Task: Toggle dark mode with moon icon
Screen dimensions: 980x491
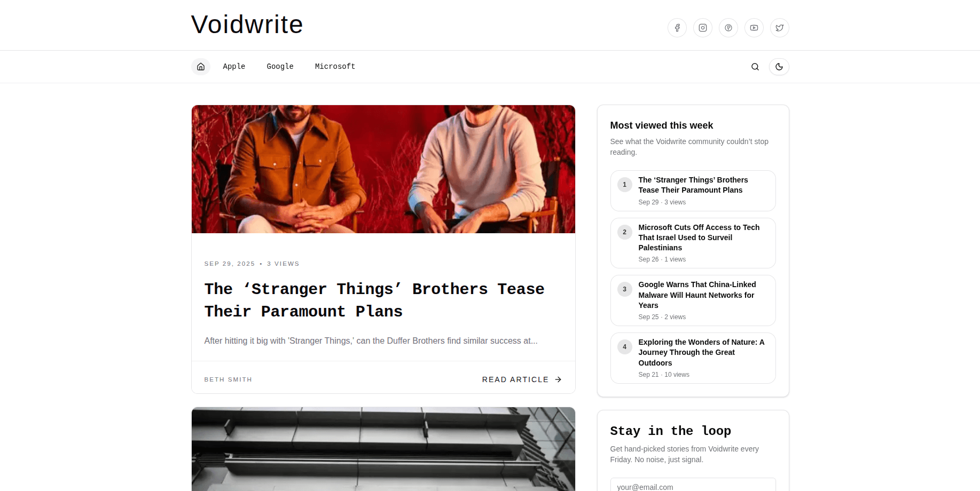Action: tap(779, 67)
